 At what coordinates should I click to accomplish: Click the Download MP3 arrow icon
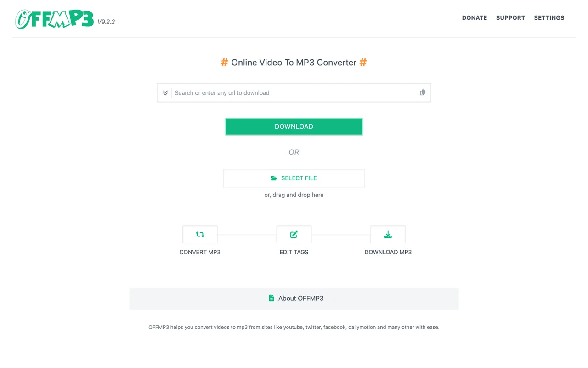[x=388, y=235]
